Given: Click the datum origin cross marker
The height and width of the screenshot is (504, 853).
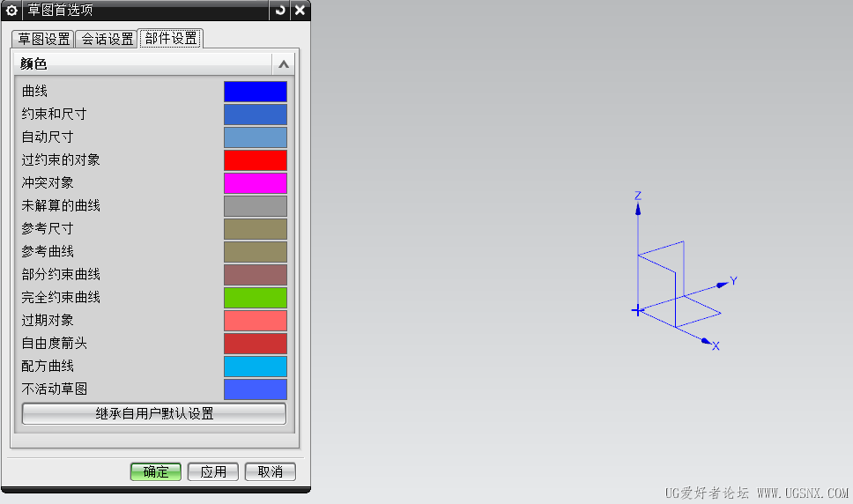Looking at the screenshot, I should 637,310.
